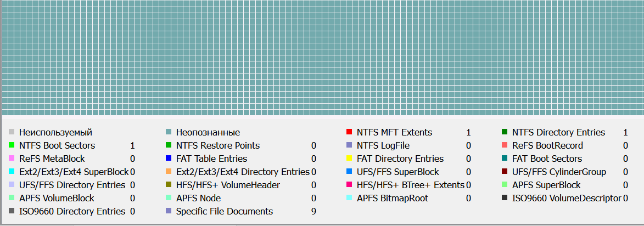The image size is (644, 226).
Task: Click the 'FAT Table Entries' label
Action: pyautogui.click(x=211, y=159)
